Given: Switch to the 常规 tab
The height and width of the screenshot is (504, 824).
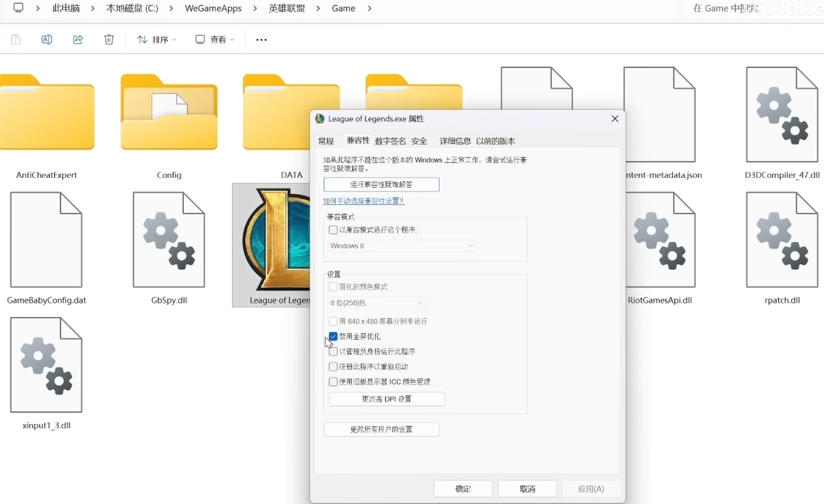Looking at the screenshot, I should coord(326,141).
